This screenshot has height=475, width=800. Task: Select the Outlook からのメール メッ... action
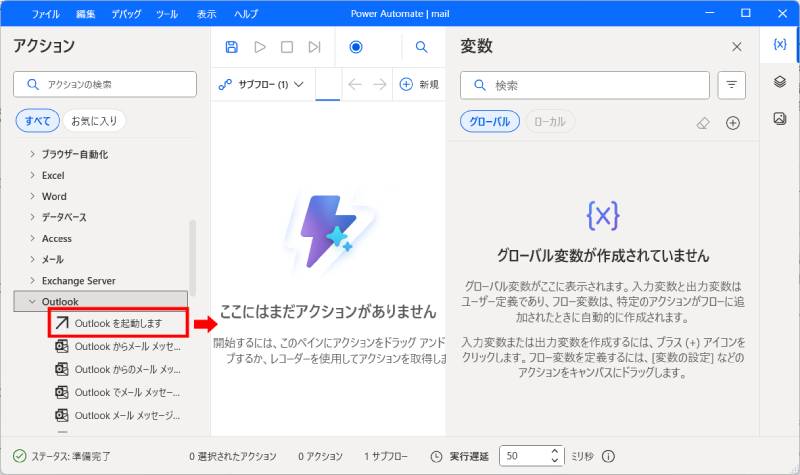[118, 369]
